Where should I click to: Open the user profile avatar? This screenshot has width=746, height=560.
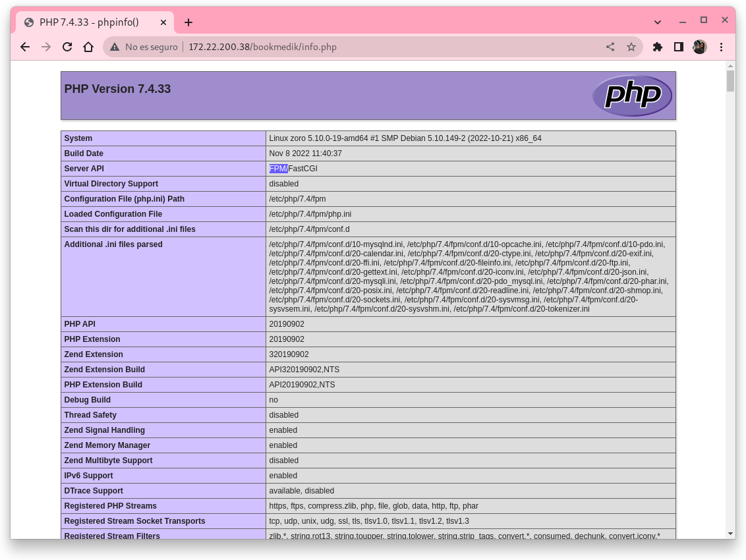click(700, 47)
